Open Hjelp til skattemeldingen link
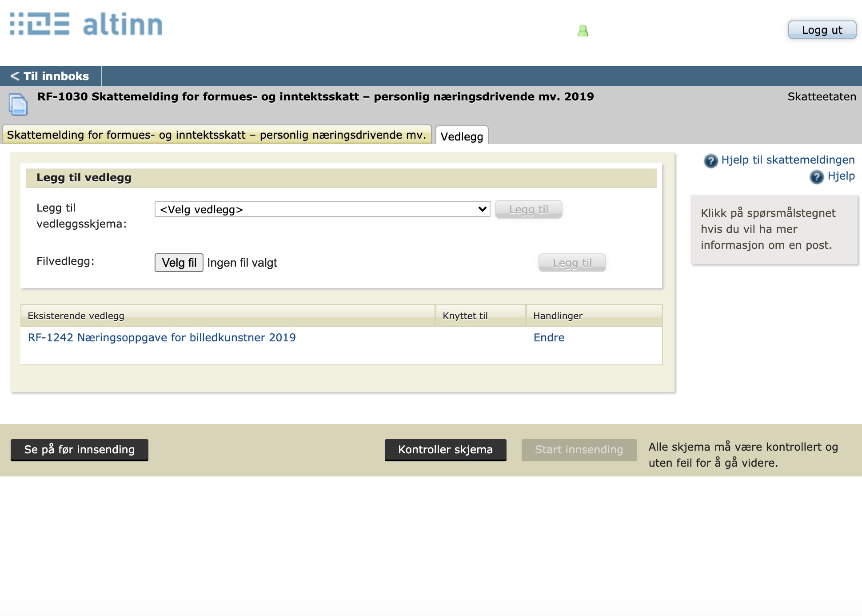Image resolution: width=862 pixels, height=616 pixels. pyautogui.click(x=788, y=160)
